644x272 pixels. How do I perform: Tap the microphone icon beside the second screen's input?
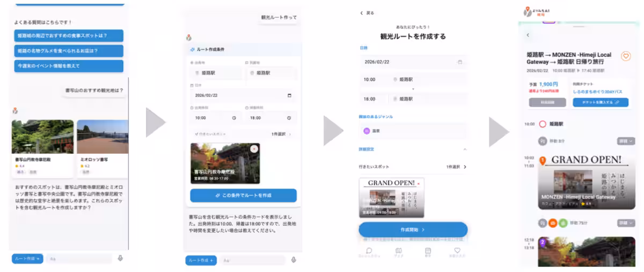294,260
